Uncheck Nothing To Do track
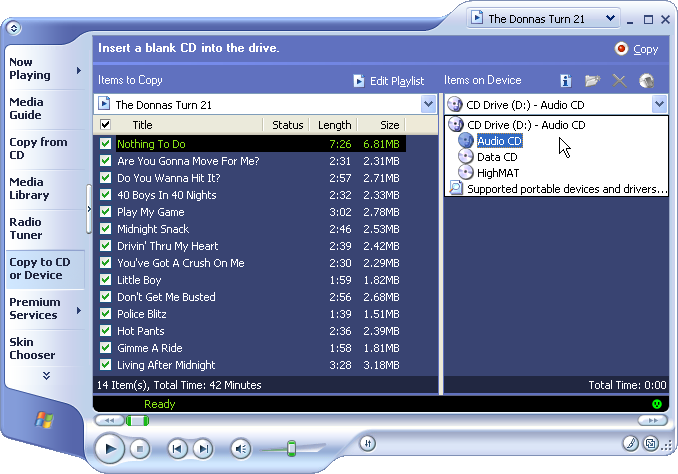 coord(106,144)
